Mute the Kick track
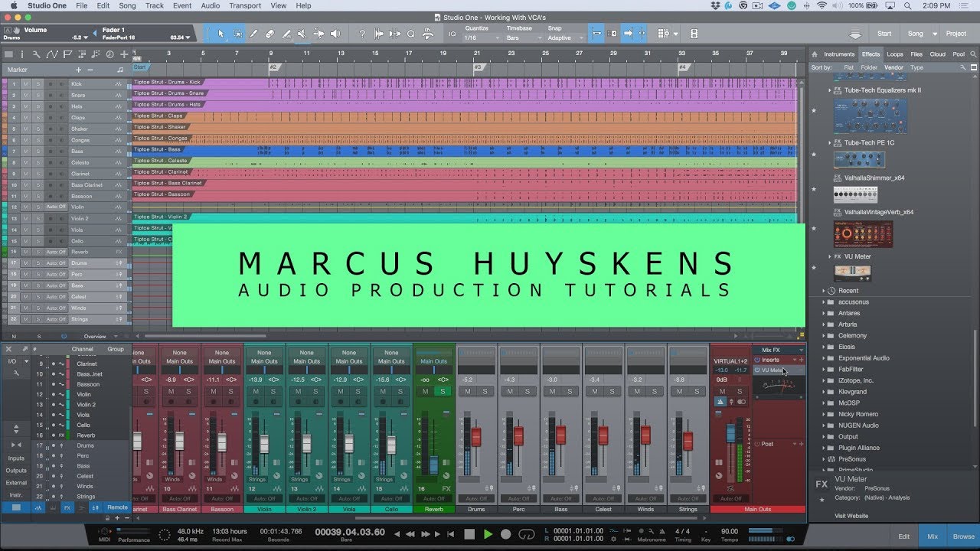The height and width of the screenshot is (551, 980). coord(25,83)
